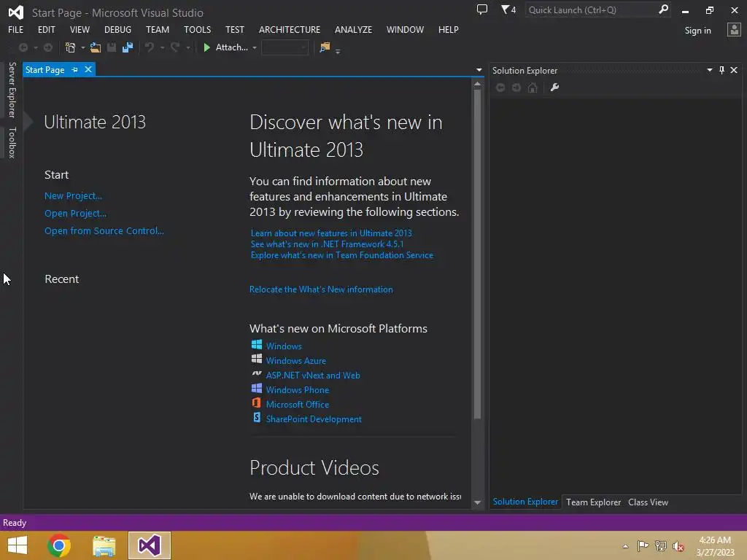Click the Start Page vertical scrollbar thumb

pyautogui.click(x=477, y=254)
